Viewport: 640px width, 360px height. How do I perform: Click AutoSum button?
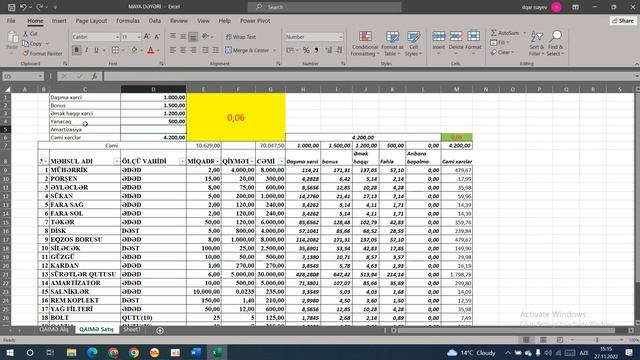505,33
